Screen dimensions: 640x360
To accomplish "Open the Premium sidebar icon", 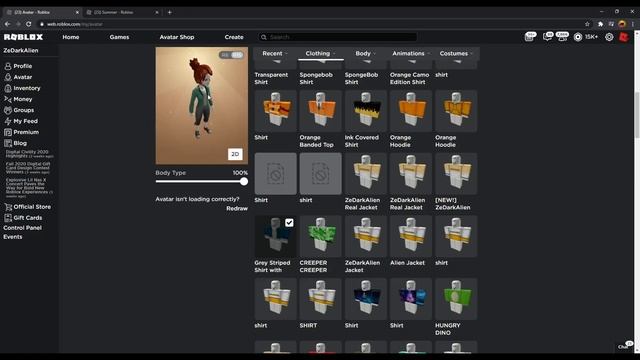I will point(8,132).
